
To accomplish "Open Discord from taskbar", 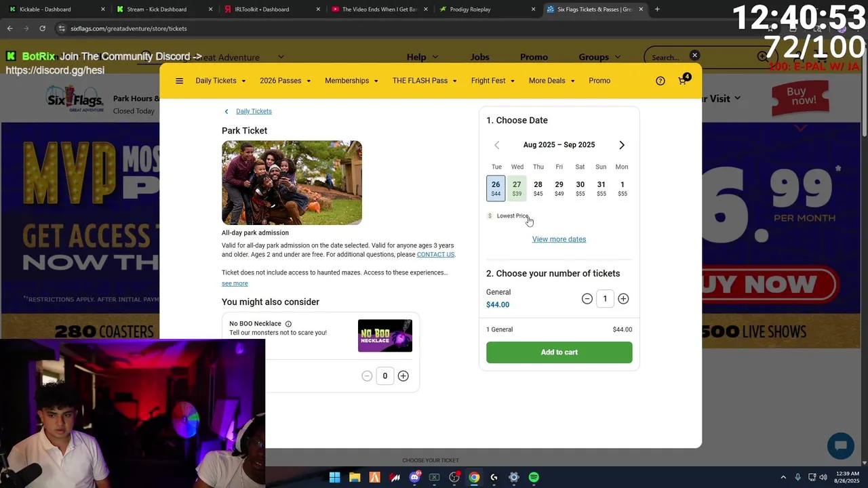I will coord(414,477).
